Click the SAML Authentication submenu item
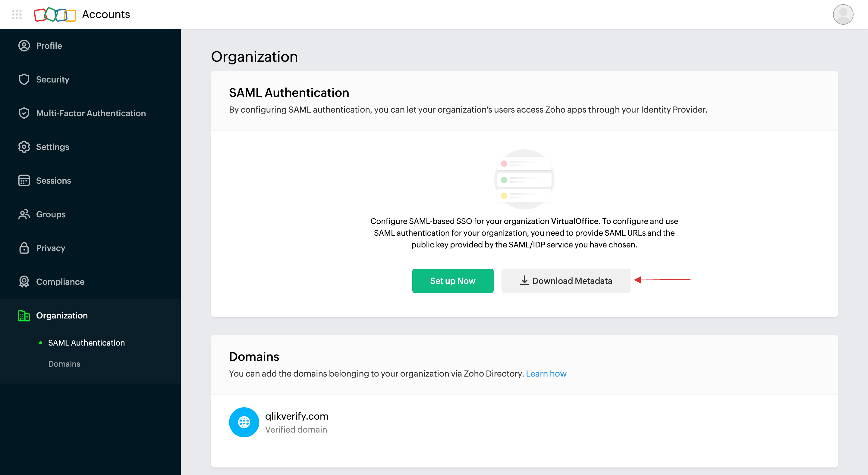The width and height of the screenshot is (868, 475). click(86, 342)
